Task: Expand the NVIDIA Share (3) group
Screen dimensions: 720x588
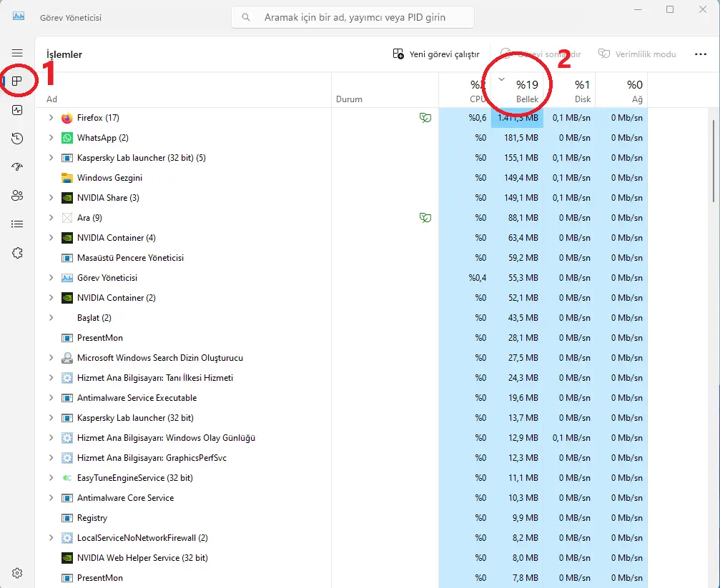Action: click(x=51, y=198)
